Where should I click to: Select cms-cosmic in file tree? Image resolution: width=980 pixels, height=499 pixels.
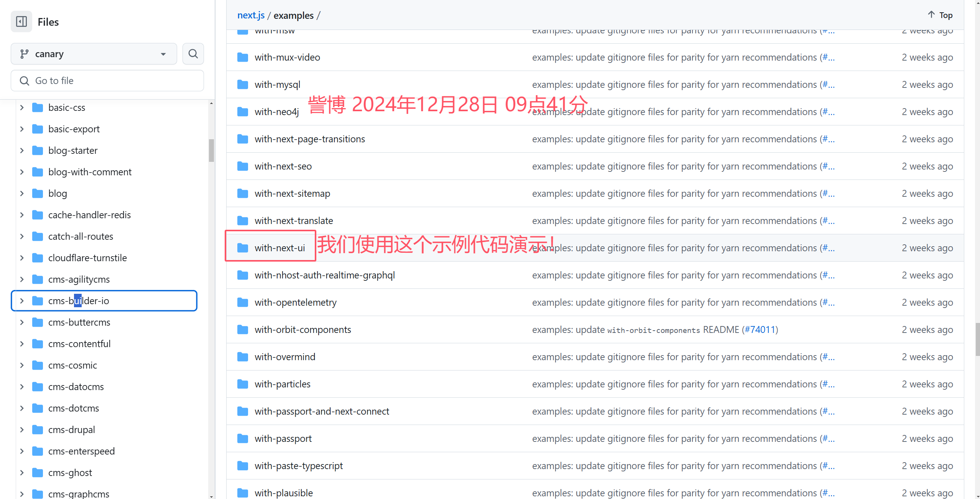click(72, 366)
